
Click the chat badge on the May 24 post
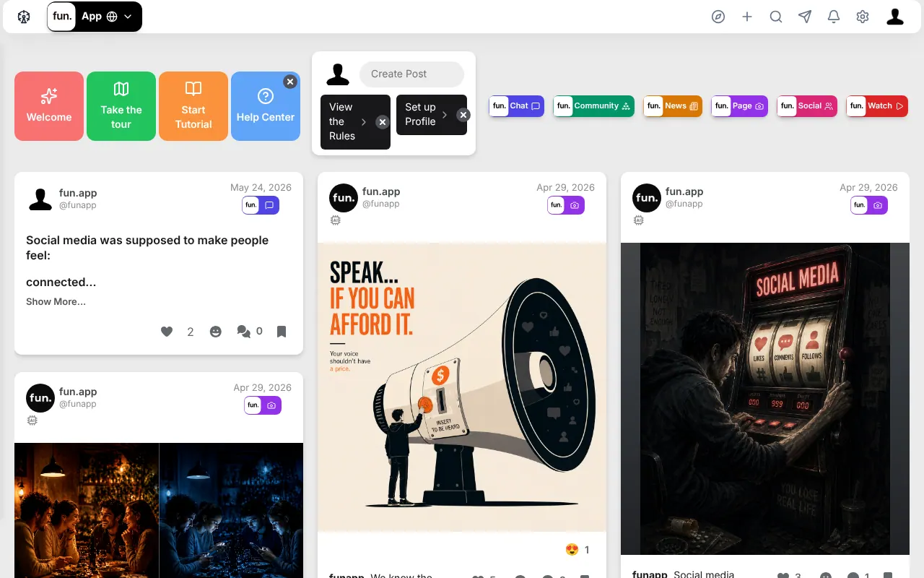pyautogui.click(x=261, y=205)
